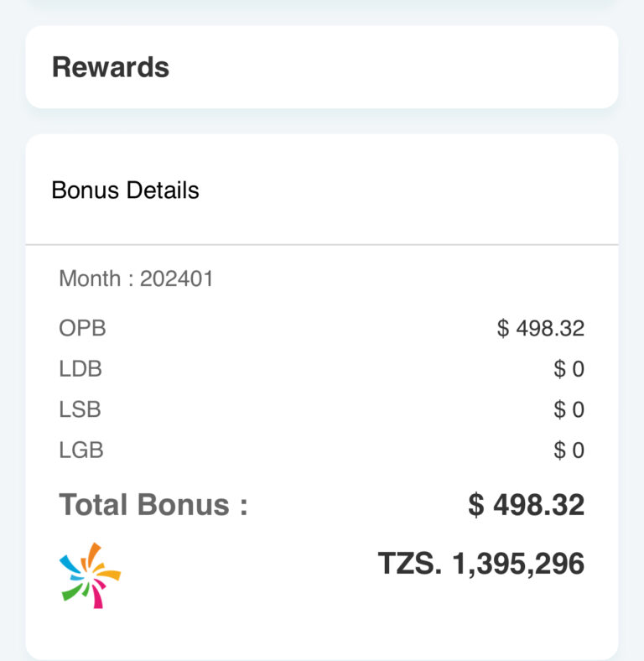Tap the OPB amount $ 498.32

[x=541, y=328]
